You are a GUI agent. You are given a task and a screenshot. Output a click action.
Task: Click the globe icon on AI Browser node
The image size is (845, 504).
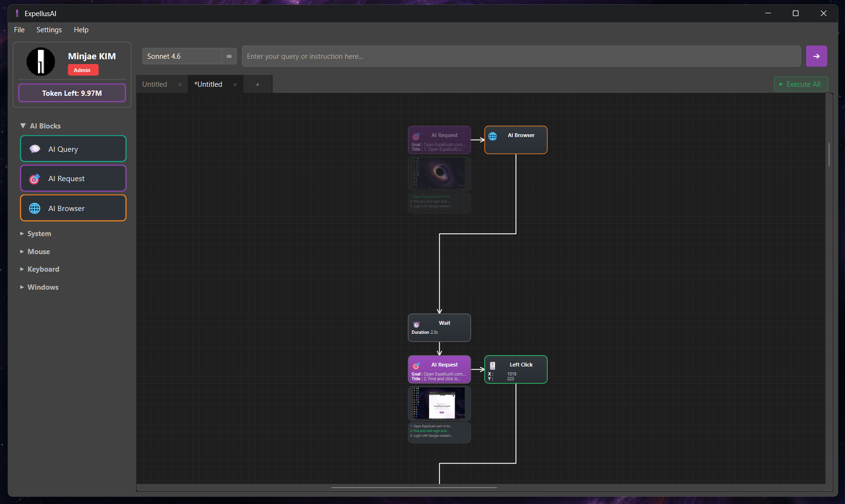[492, 136]
